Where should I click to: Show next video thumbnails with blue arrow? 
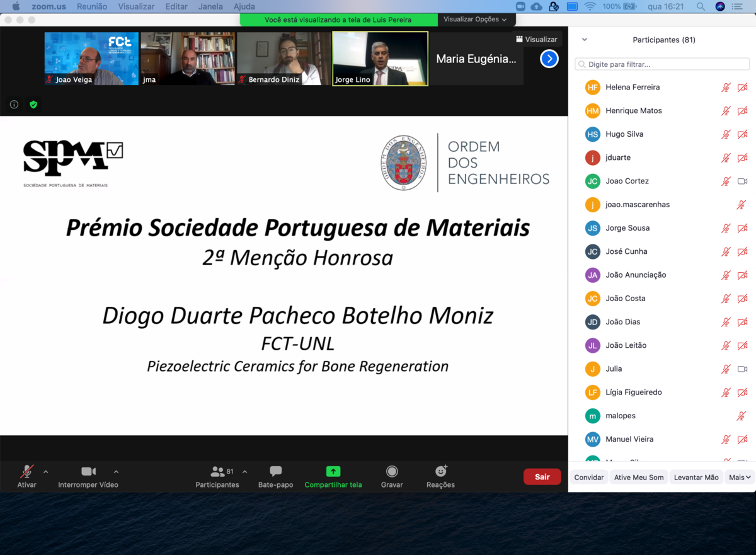[549, 59]
